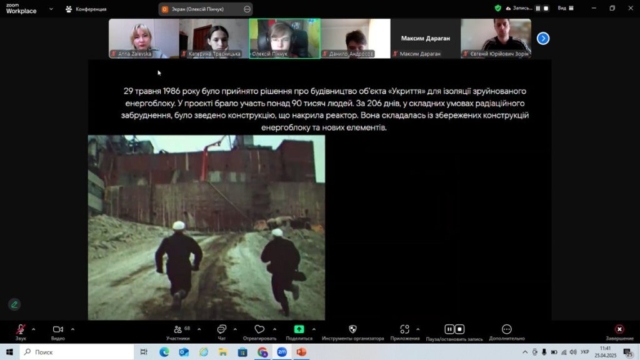Stop the recording from the bottom toolbar
This screenshot has height=360, width=640.
point(460,329)
